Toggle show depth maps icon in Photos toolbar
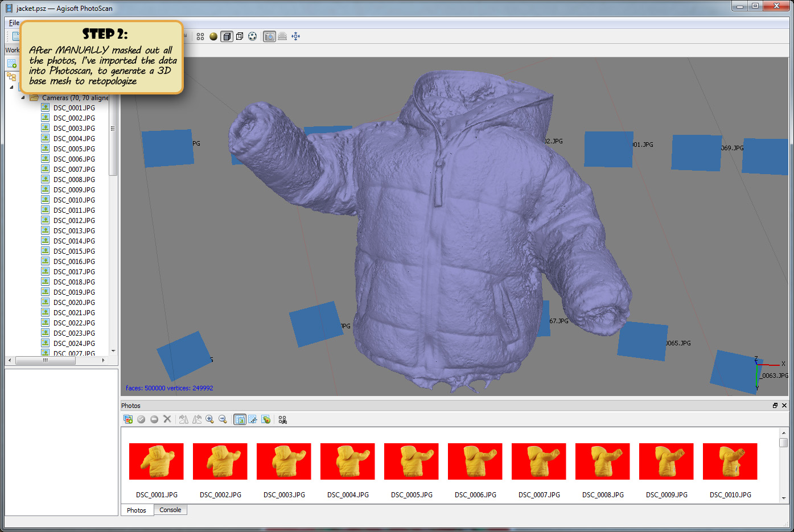Image resolution: width=794 pixels, height=532 pixels. 266,419
